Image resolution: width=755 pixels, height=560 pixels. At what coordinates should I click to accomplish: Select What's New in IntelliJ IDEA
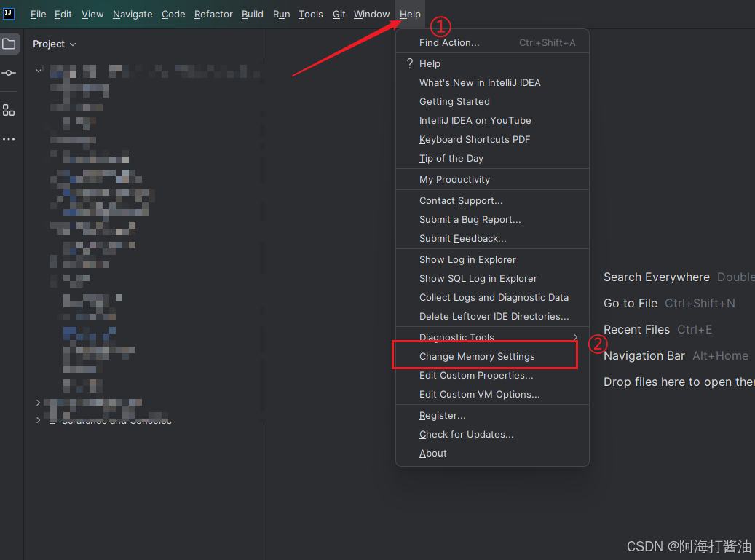(x=492, y=83)
